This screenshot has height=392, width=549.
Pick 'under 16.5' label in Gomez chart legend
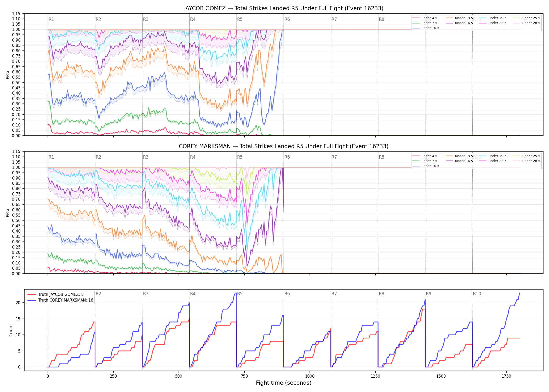point(464,23)
